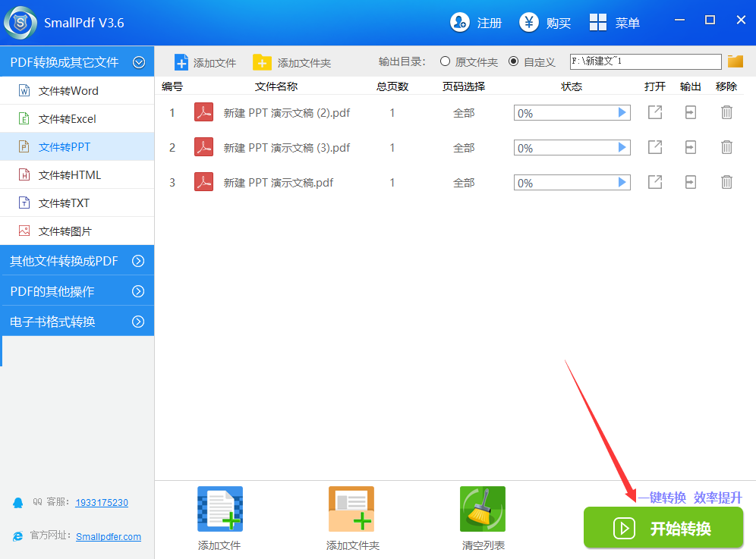Open page selection 全部 for row 1
Viewport: 756px width, 559px height.
[x=464, y=113]
